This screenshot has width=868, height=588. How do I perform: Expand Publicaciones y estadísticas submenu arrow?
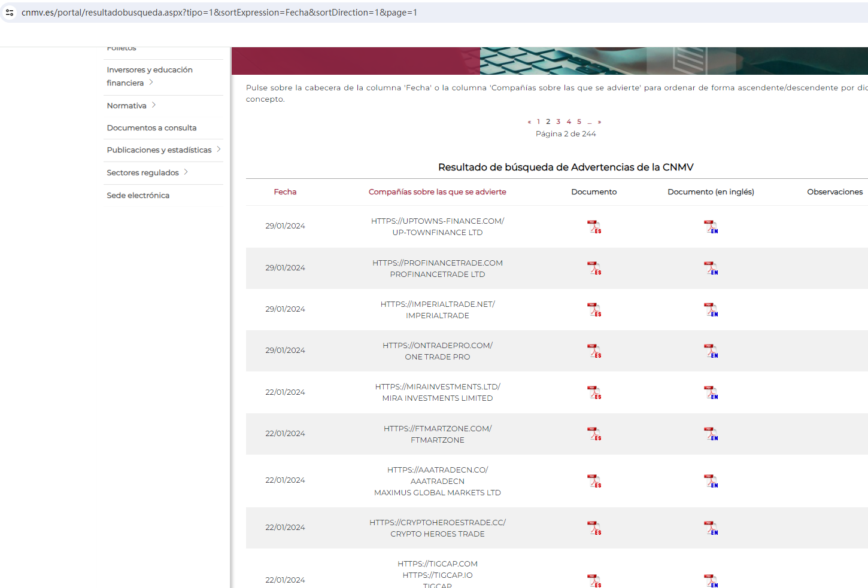[218, 150]
